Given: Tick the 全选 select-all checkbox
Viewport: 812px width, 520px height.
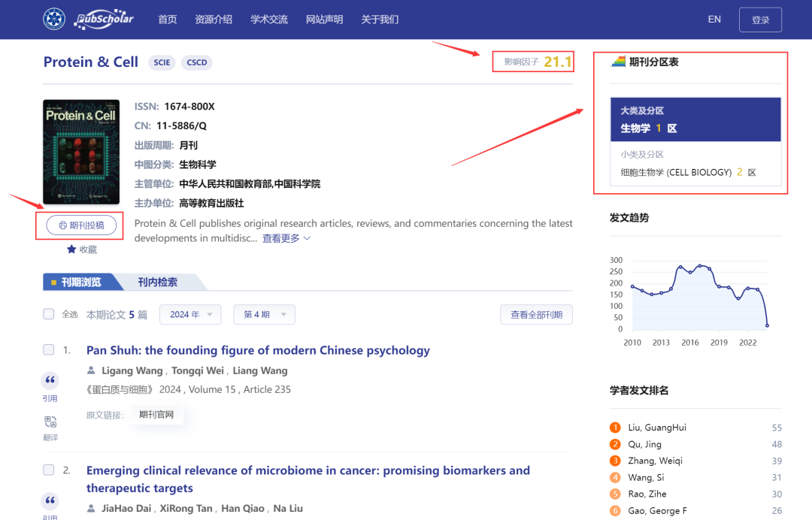Looking at the screenshot, I should tap(49, 314).
